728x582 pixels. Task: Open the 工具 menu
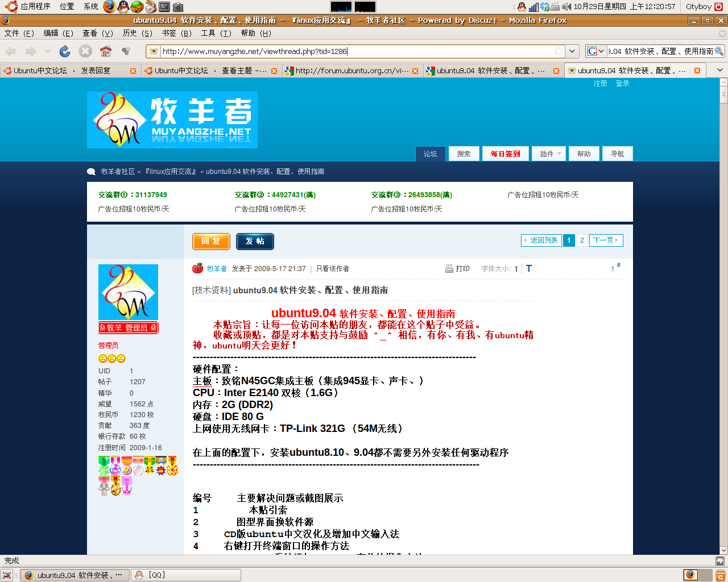click(216, 33)
